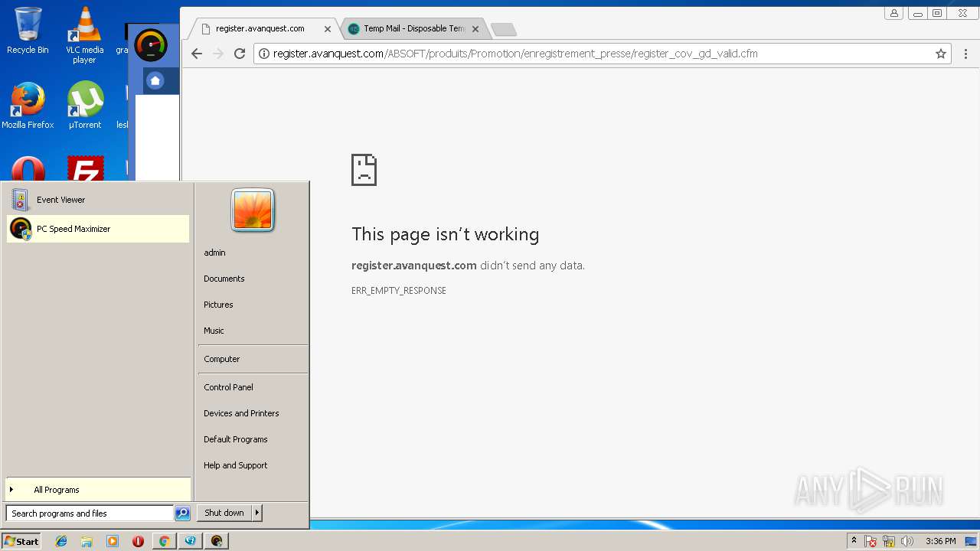Open the Action Center flag icon
Screen dimensions: 980x551
pos(871,541)
